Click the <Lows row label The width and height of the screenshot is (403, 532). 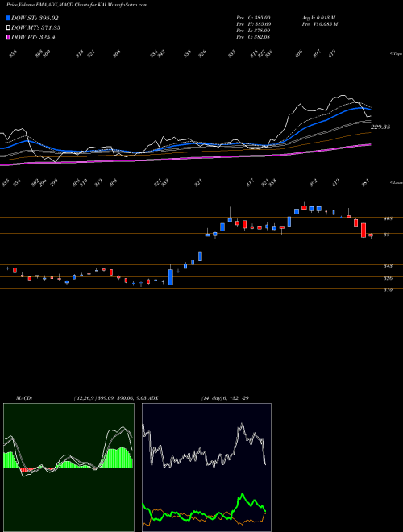(x=396, y=182)
